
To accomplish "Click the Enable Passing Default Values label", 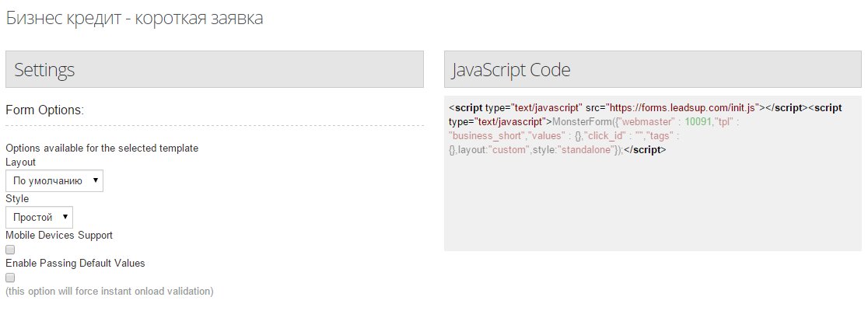I will coord(75,263).
